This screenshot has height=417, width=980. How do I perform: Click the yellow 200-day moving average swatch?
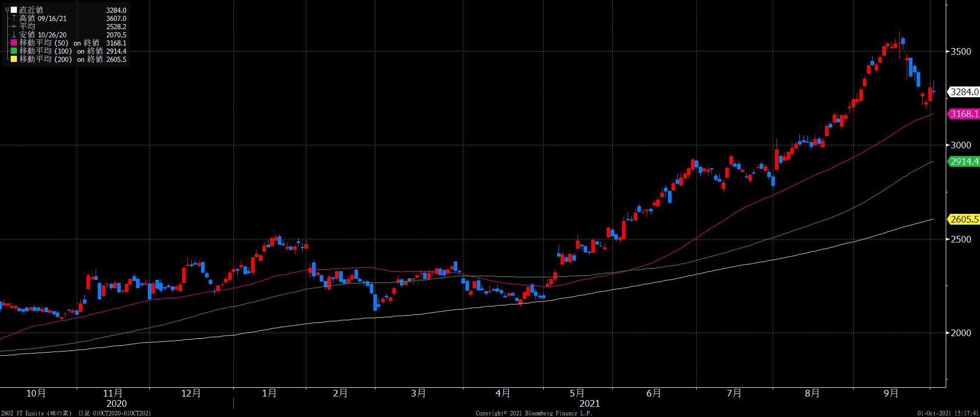(x=14, y=60)
